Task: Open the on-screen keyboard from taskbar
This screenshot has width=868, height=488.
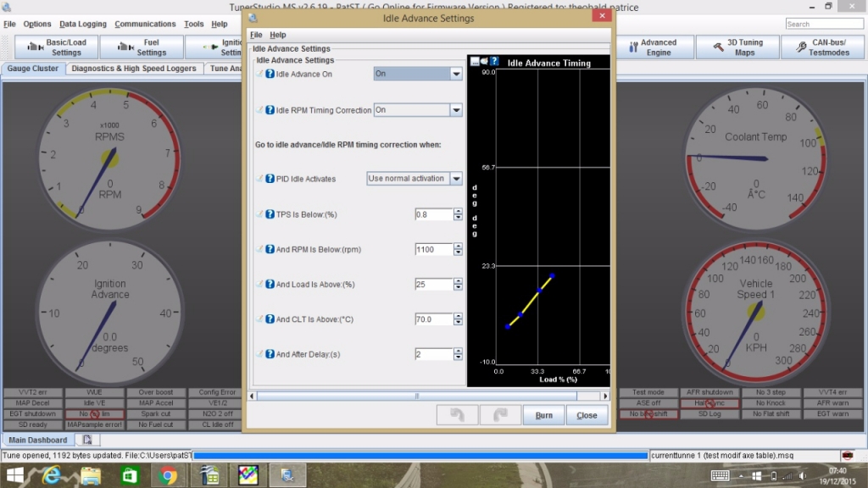Action: [x=720, y=476]
